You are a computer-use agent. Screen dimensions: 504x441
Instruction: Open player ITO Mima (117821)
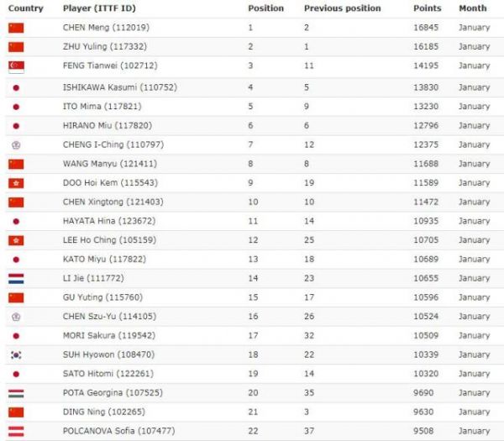pos(102,107)
